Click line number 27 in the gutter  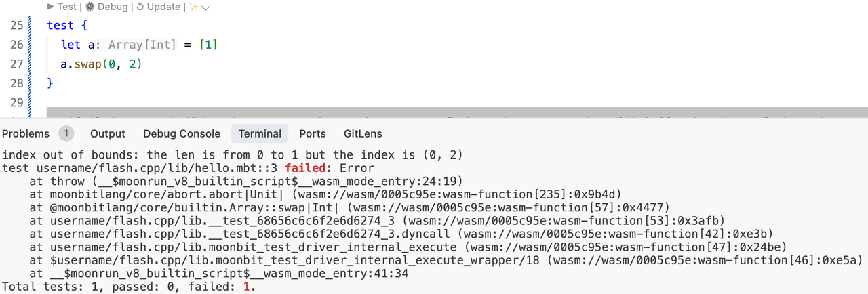pyautogui.click(x=16, y=64)
